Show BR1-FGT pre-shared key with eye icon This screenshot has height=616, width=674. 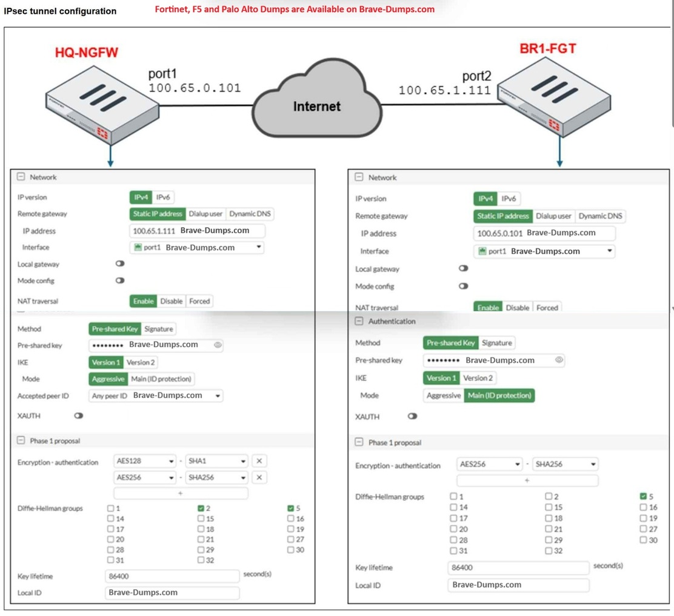click(x=559, y=360)
